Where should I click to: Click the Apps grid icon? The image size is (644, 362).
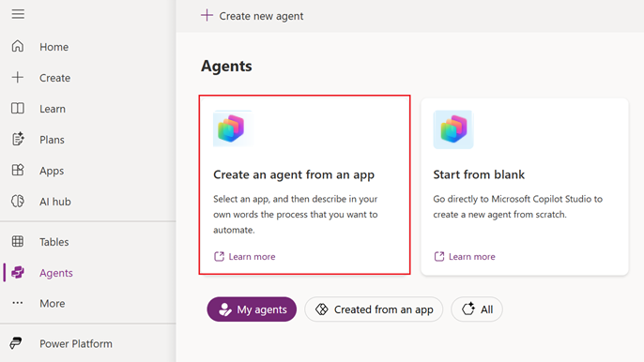click(18, 170)
